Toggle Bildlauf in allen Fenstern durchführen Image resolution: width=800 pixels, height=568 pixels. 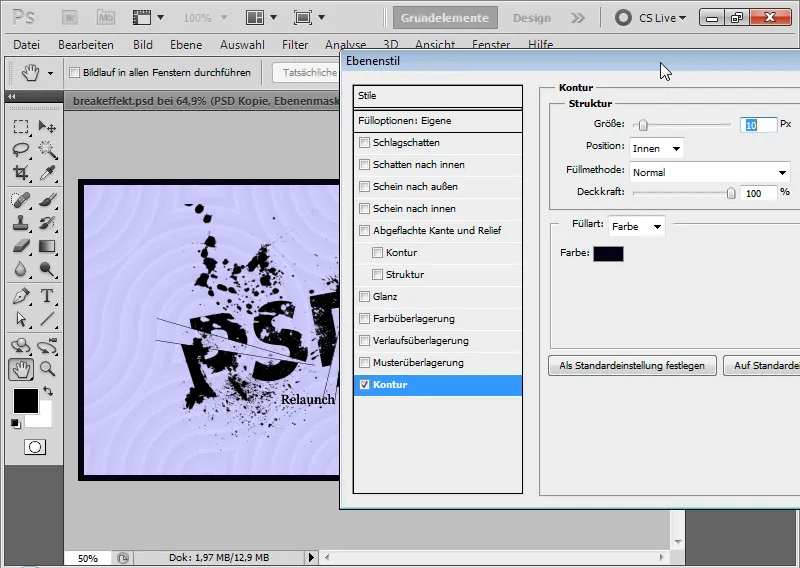tap(74, 72)
